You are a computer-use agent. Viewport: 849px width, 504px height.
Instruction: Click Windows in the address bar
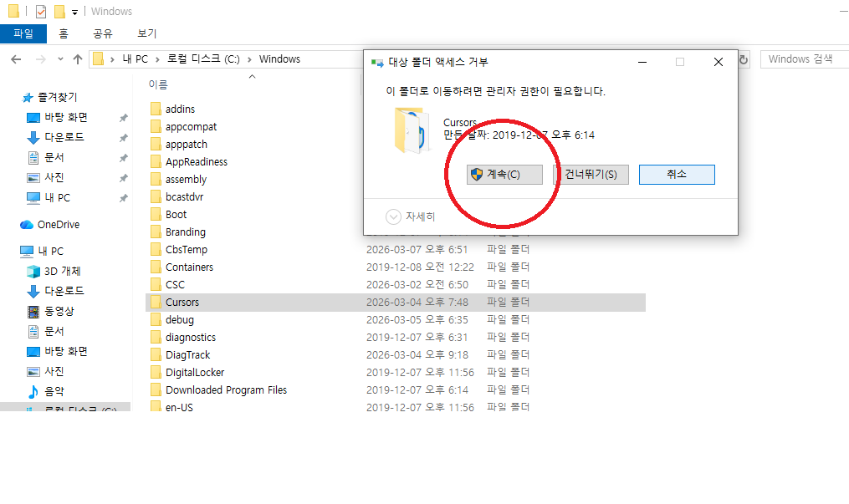coord(279,59)
